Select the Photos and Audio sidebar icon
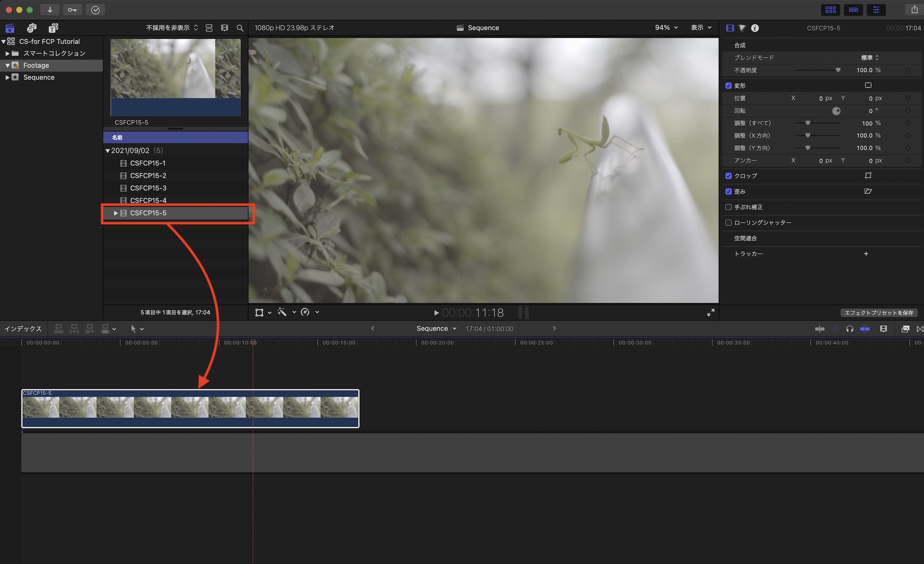Image resolution: width=924 pixels, height=564 pixels. point(31,28)
